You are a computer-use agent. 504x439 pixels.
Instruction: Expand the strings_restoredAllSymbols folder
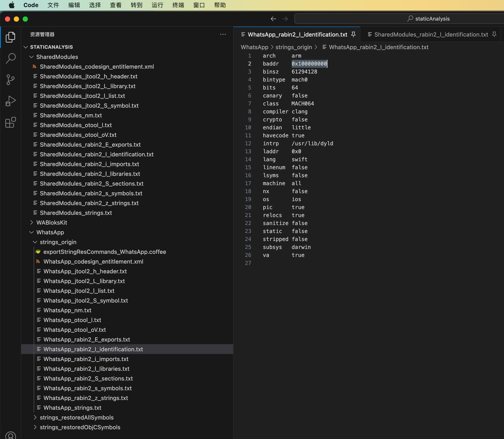35,418
